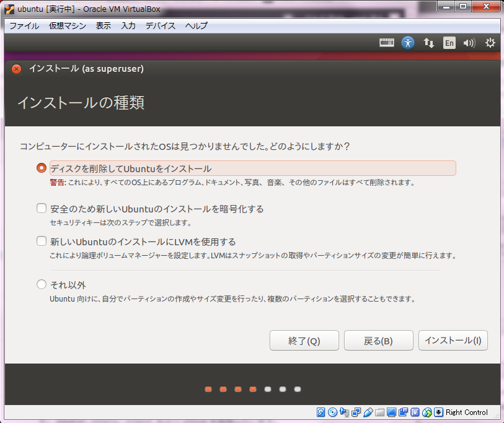
Task: Click the VirtualBox display status icon
Action: coord(392,412)
